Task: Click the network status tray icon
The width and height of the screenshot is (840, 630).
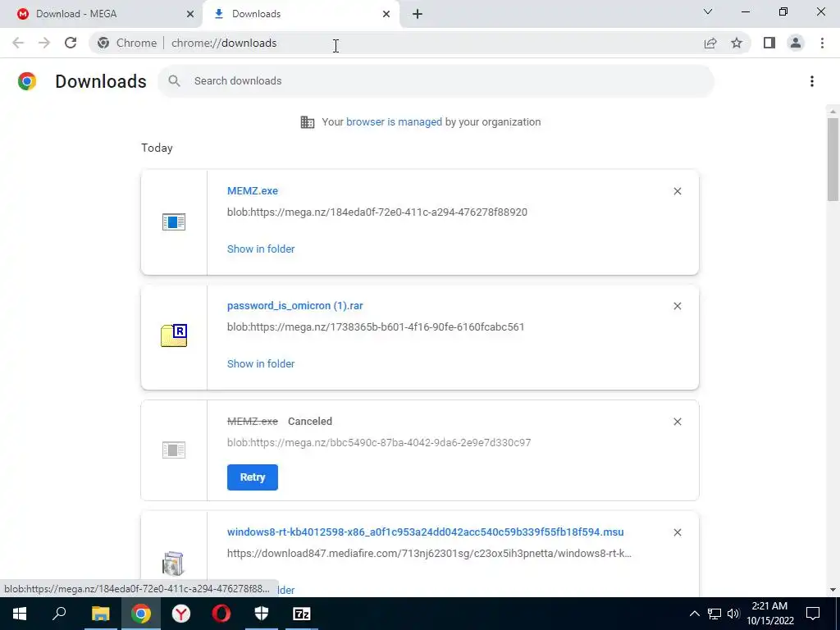Action: (x=714, y=614)
